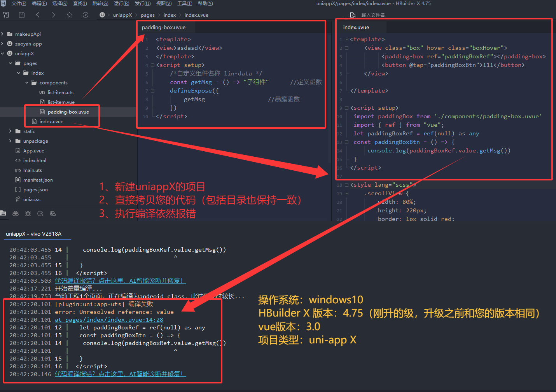Switch to the padding-box.uvue editor tab
Image resolution: width=556 pixels, height=392 pixels.
[164, 28]
